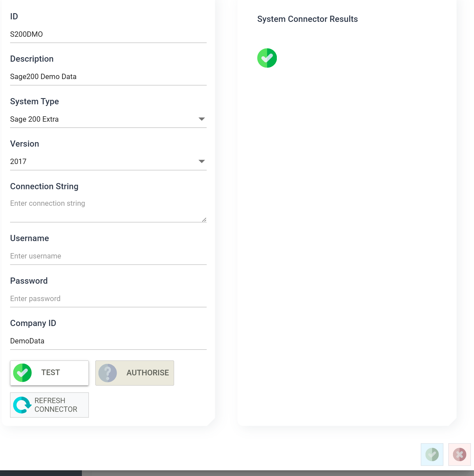Image resolution: width=474 pixels, height=476 pixels.
Task: Click the red cancel cross icon
Action: pos(459,454)
